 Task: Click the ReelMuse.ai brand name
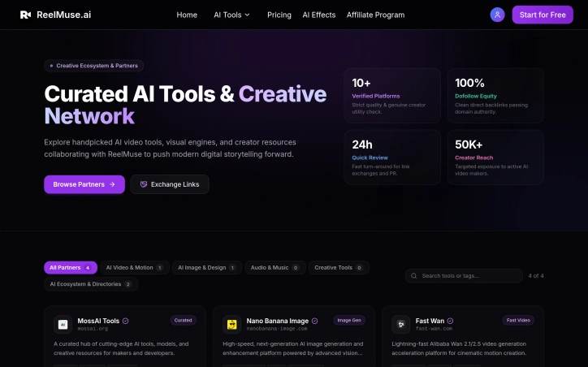pos(63,15)
